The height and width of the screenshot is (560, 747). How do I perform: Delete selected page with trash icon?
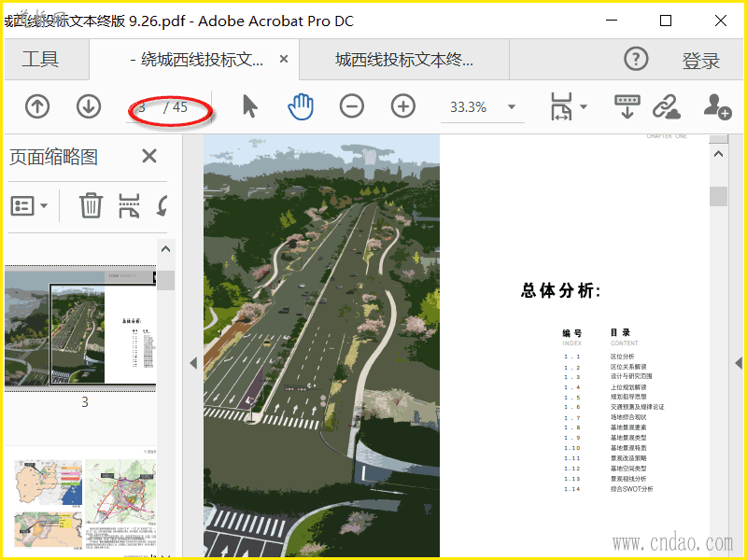[91, 205]
